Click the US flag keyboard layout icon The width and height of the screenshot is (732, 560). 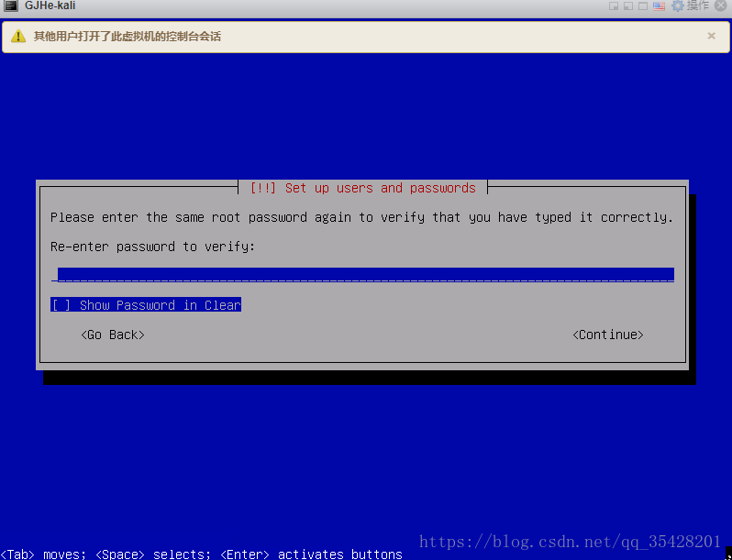tap(659, 6)
